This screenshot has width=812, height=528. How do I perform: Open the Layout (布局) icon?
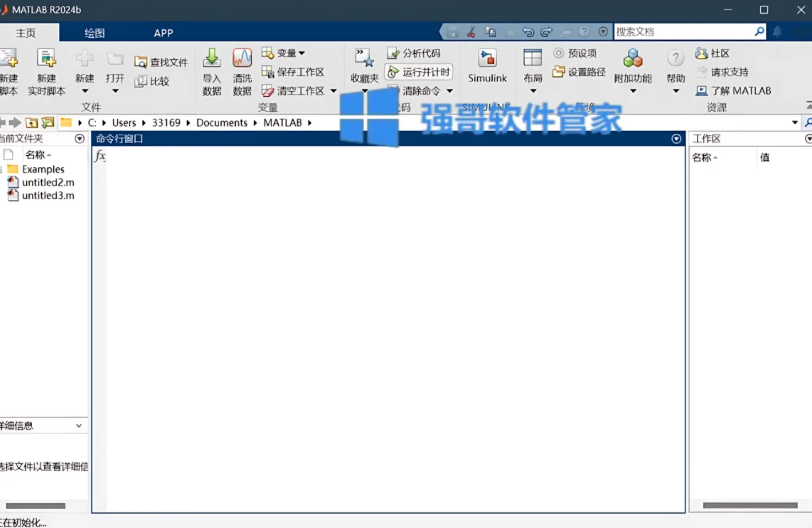coord(533,58)
